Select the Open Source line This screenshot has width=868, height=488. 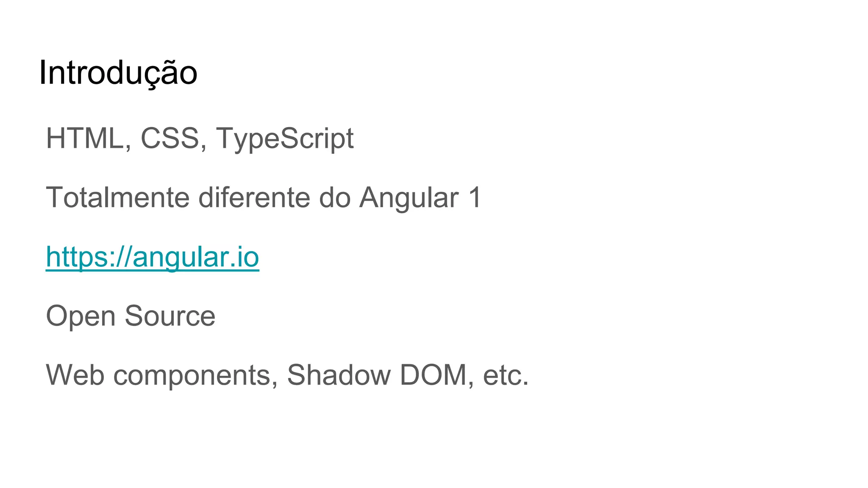pos(131,317)
